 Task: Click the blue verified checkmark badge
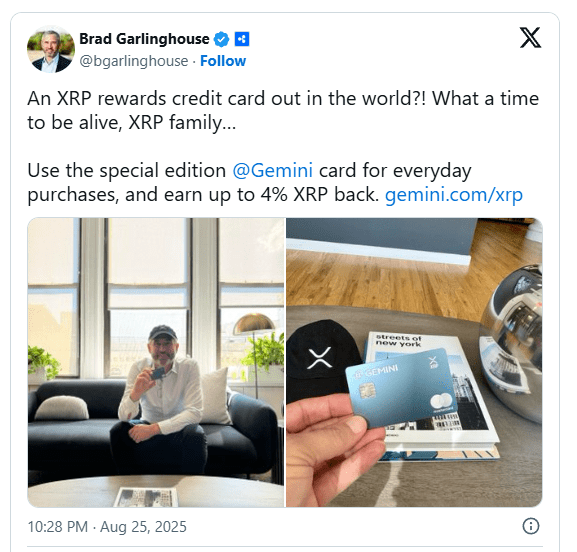(x=222, y=39)
